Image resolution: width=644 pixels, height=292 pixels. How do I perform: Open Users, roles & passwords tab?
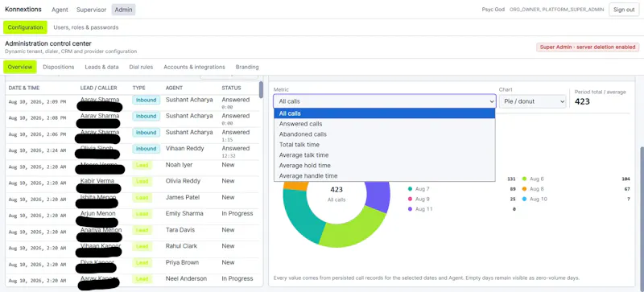[86, 27]
